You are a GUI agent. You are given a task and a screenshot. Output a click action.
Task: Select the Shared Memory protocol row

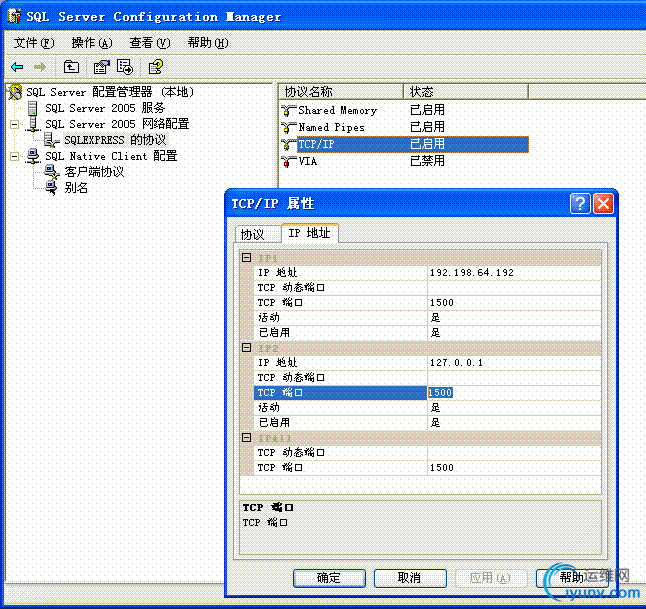[x=405, y=110]
